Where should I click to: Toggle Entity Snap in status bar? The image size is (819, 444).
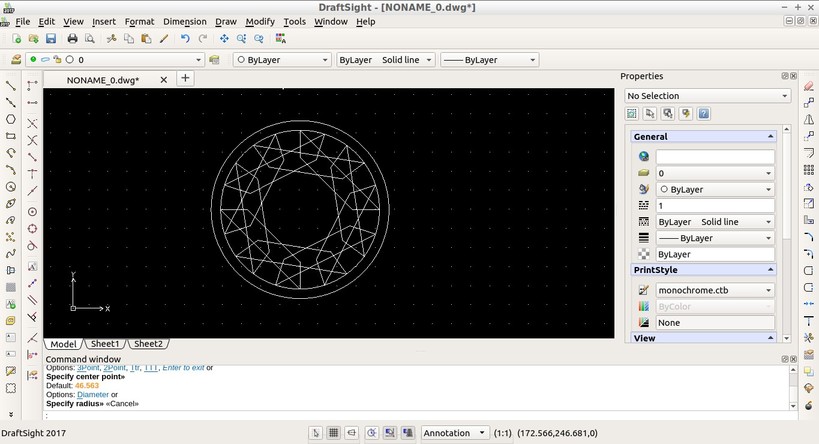coord(389,433)
